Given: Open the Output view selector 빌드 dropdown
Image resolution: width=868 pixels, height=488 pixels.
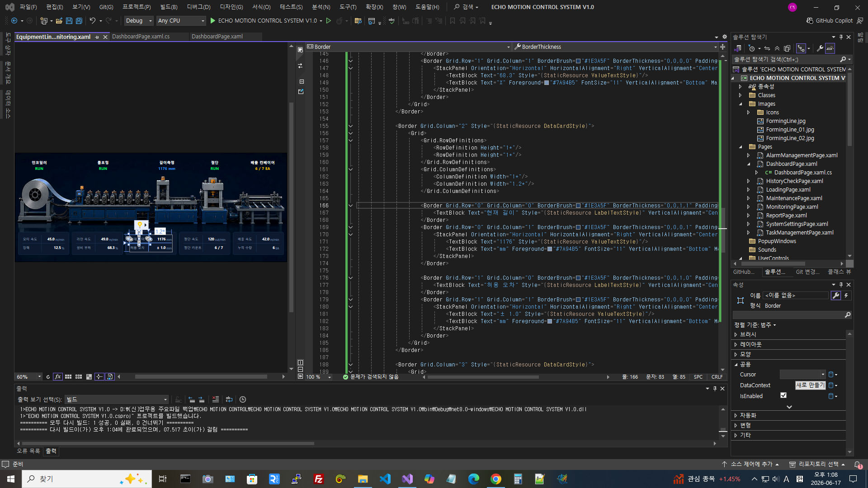Looking at the screenshot, I should [117, 399].
